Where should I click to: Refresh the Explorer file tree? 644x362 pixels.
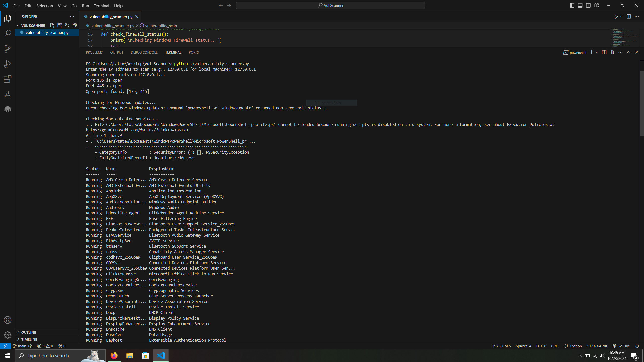point(67,25)
